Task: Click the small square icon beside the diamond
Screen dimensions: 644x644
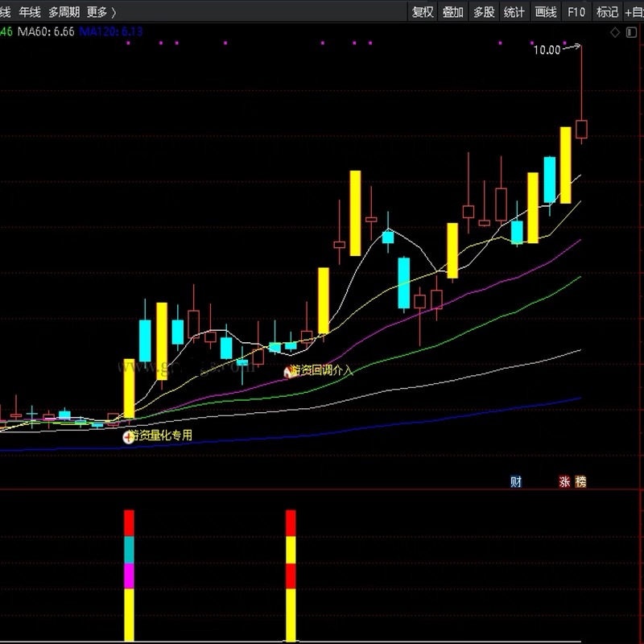Action: click(630, 32)
